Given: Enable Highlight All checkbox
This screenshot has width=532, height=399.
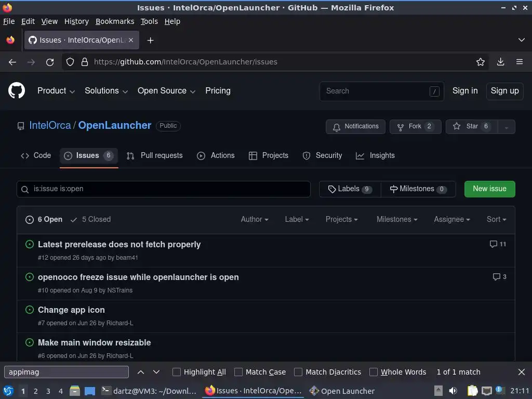Looking at the screenshot, I should 177,372.
